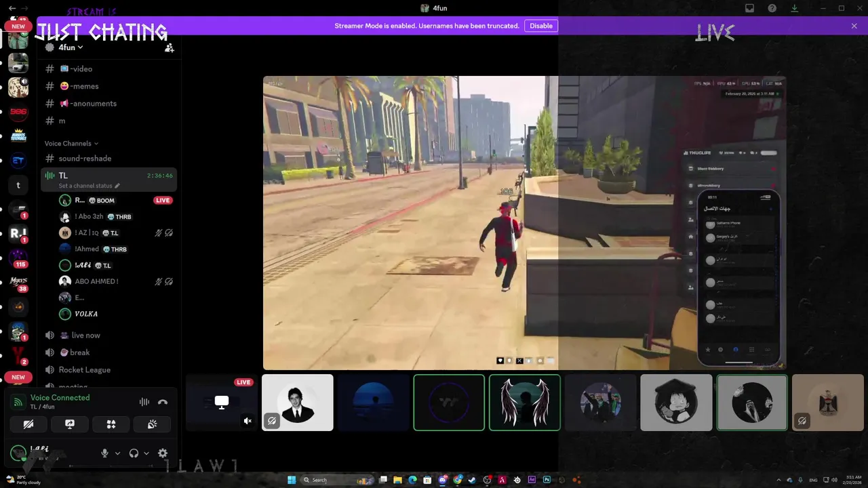Click the LIVE badge next to R... BOOM

[x=163, y=201]
